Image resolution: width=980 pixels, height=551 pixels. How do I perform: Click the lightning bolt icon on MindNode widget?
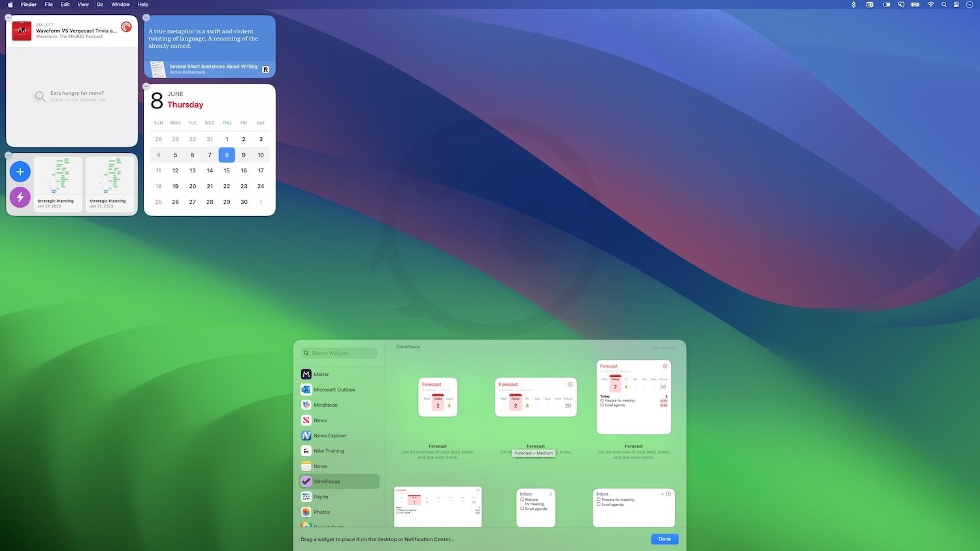click(20, 197)
